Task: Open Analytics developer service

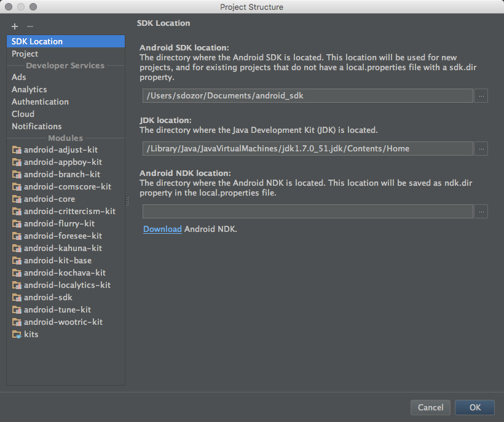Action: tap(29, 90)
